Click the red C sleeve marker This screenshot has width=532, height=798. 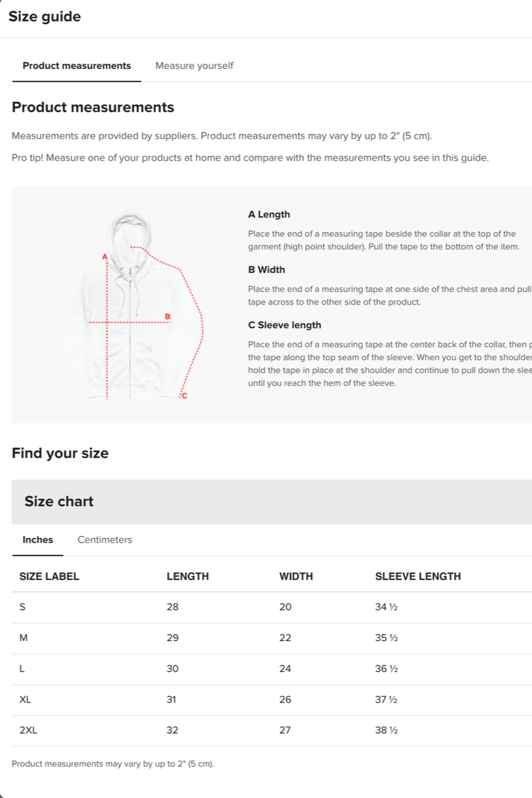[x=184, y=395]
